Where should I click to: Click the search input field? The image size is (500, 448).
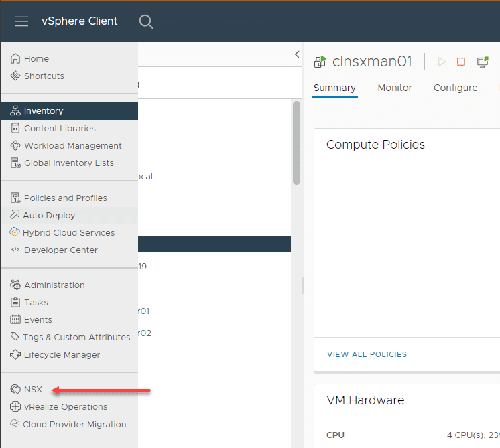point(214,21)
